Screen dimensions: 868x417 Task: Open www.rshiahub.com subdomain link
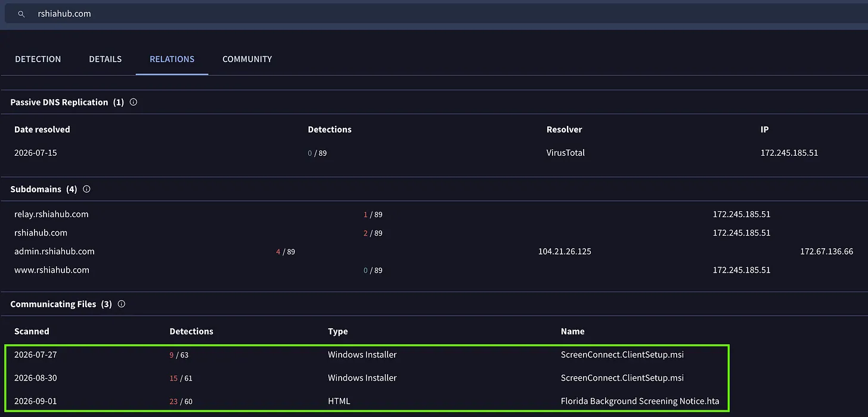point(52,270)
